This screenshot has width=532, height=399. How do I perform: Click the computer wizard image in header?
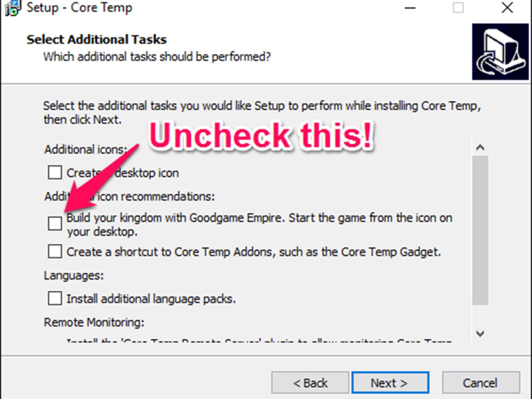500,52
